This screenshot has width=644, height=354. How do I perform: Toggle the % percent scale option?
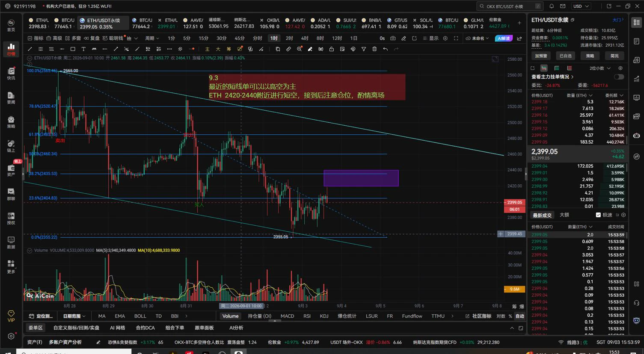[x=510, y=316]
